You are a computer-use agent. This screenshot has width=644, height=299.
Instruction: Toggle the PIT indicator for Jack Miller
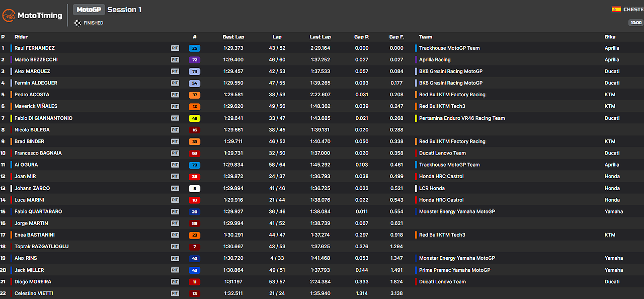pos(175,270)
